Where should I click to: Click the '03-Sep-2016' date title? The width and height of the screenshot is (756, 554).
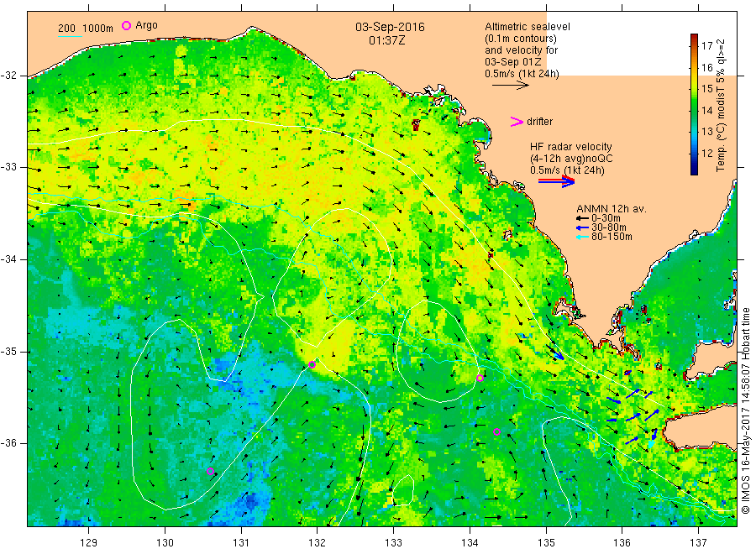tap(390, 27)
